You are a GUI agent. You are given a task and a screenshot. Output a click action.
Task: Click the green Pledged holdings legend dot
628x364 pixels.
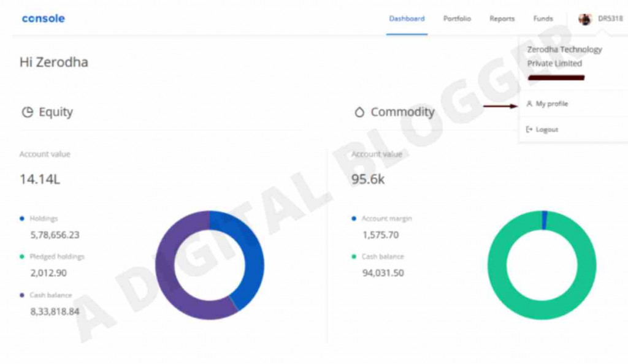click(x=23, y=256)
